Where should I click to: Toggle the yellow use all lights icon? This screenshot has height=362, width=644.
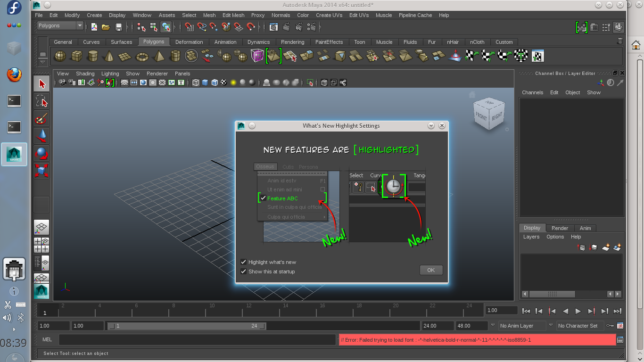[x=233, y=82]
